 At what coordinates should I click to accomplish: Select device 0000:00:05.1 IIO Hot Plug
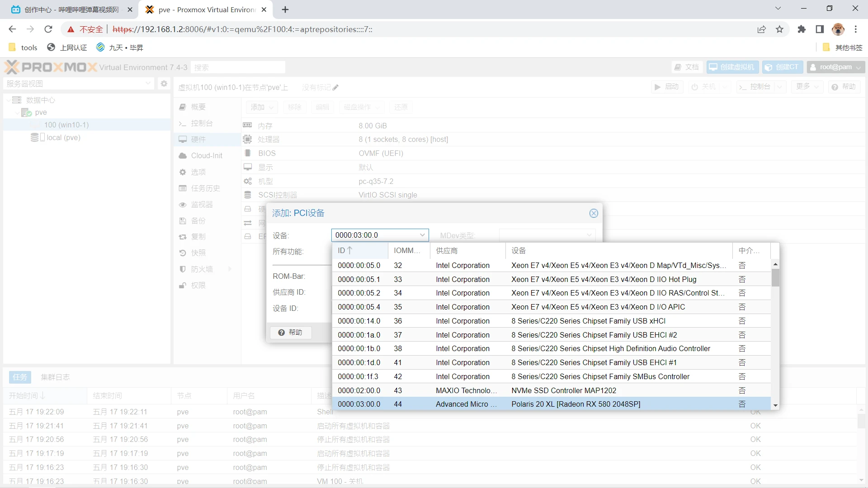point(551,279)
